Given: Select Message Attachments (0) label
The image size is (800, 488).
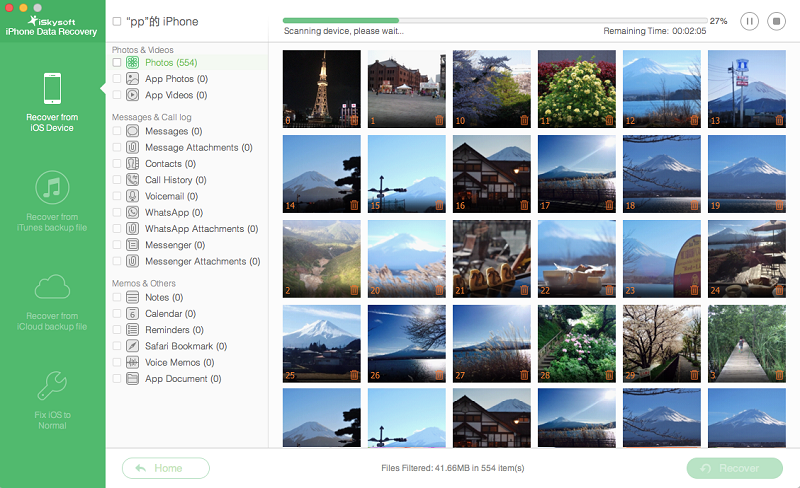Looking at the screenshot, I should point(198,148).
